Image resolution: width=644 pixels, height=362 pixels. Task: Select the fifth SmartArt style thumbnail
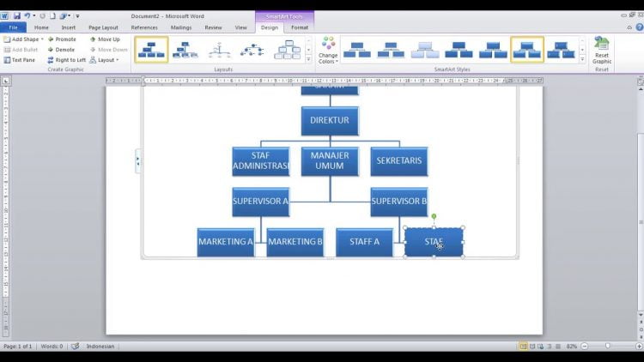(x=493, y=50)
